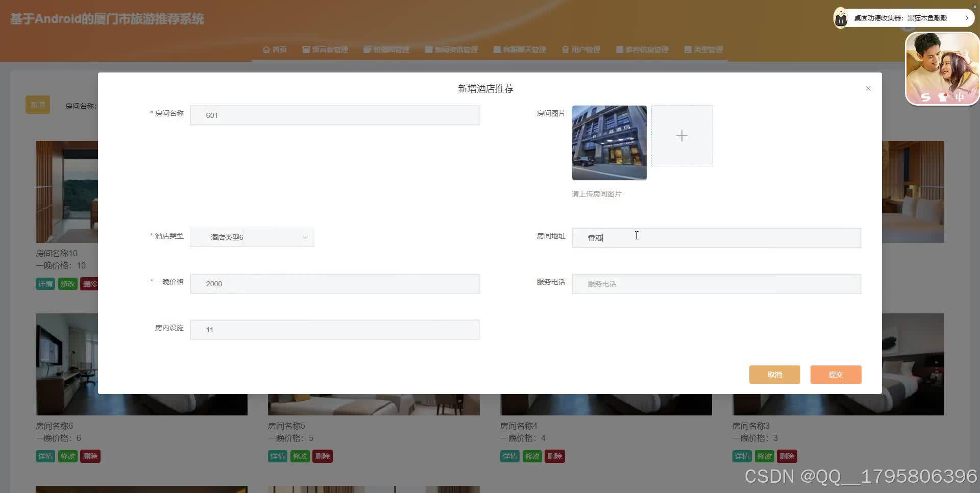Click 删除 for 房间名称4
Viewport: 980px width, 493px height.
pos(555,456)
